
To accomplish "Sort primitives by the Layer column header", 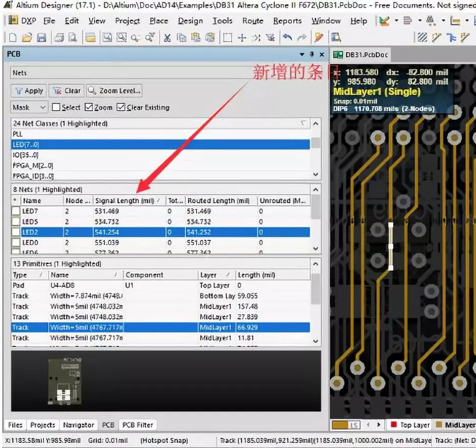I will click(x=216, y=275).
